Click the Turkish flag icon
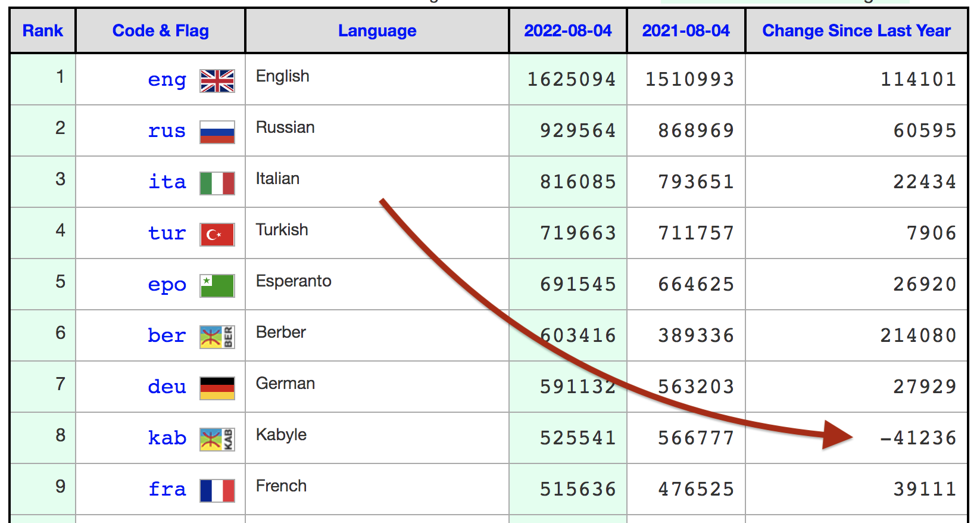The height and width of the screenshot is (523, 980). [x=217, y=235]
